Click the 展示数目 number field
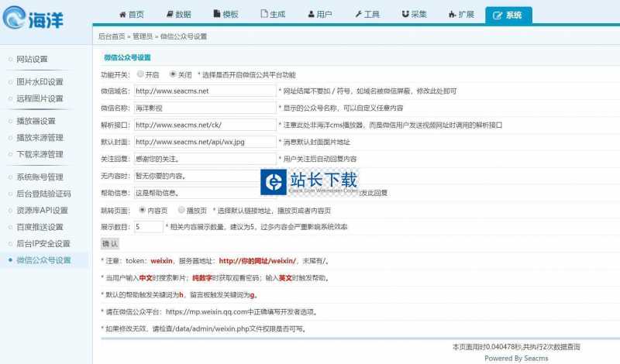Viewport: 620px width, 364px height. click(x=148, y=227)
